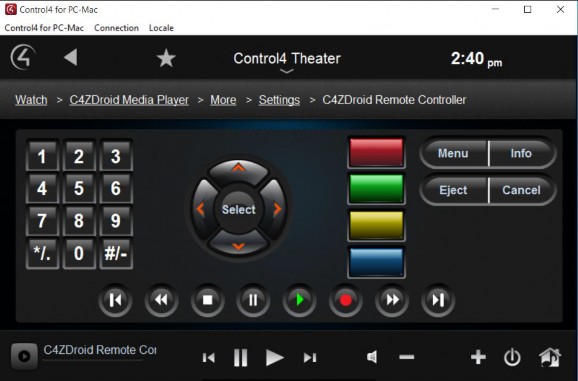Skip previous in the bottom bar
578x381 pixels.
click(209, 357)
